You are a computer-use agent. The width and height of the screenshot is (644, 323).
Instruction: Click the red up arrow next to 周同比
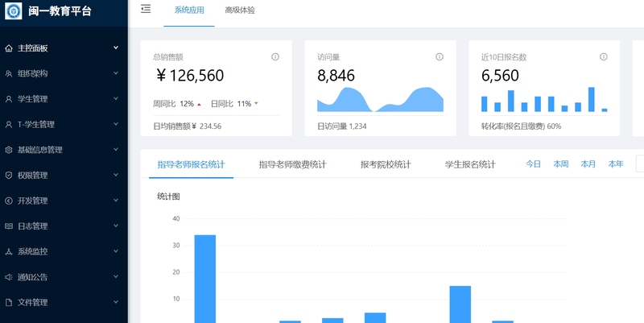199,105
